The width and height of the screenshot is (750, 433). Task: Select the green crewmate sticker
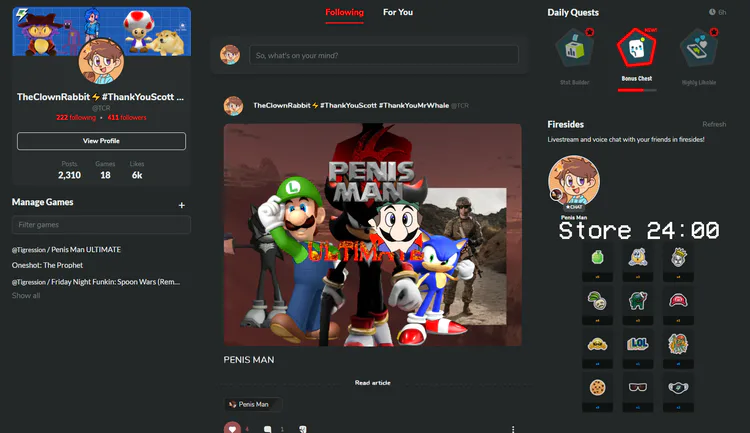(x=638, y=301)
